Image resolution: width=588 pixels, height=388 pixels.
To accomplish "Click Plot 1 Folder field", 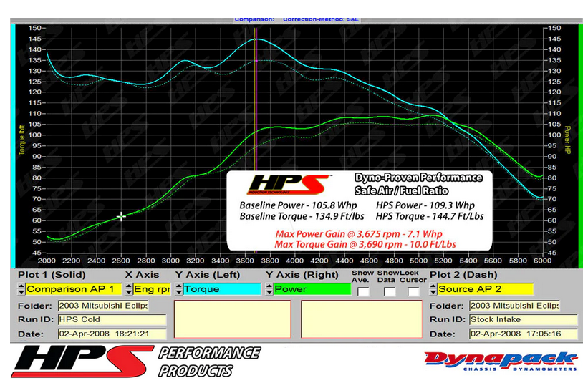I will 102,306.
